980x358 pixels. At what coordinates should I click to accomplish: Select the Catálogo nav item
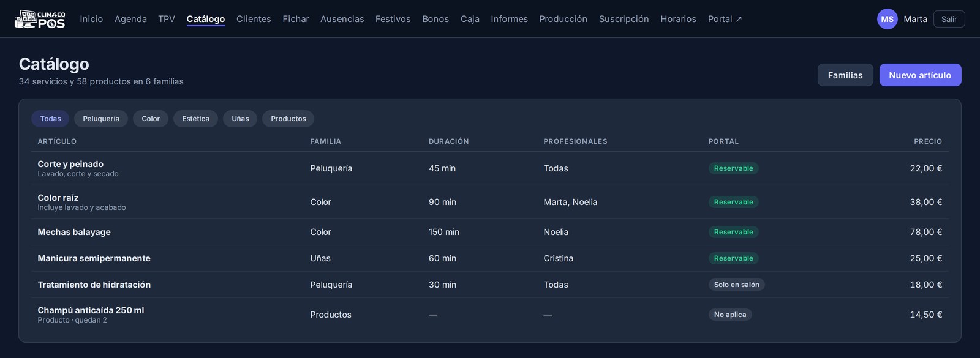point(206,19)
